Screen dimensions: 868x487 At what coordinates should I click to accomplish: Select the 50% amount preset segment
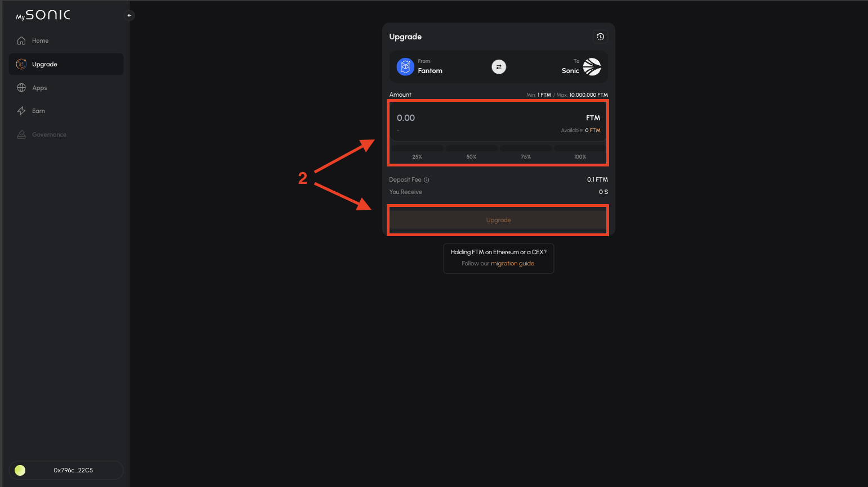pyautogui.click(x=471, y=152)
